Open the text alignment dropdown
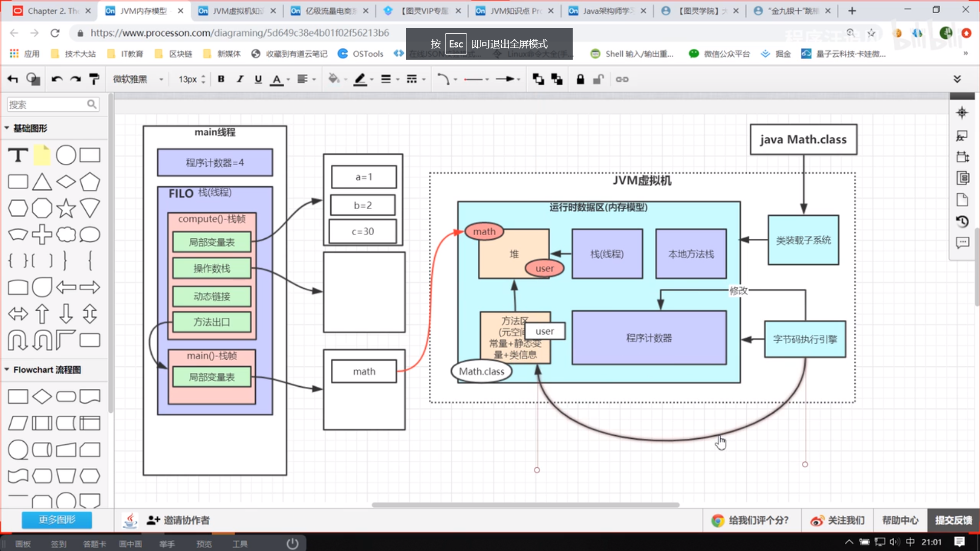Image resolution: width=980 pixels, height=551 pixels. click(306, 79)
